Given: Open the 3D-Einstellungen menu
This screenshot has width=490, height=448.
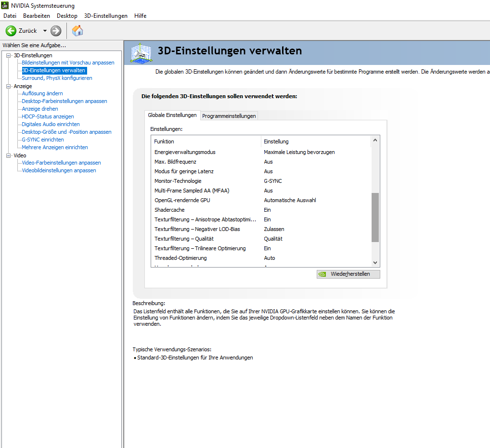Looking at the screenshot, I should pos(105,15).
